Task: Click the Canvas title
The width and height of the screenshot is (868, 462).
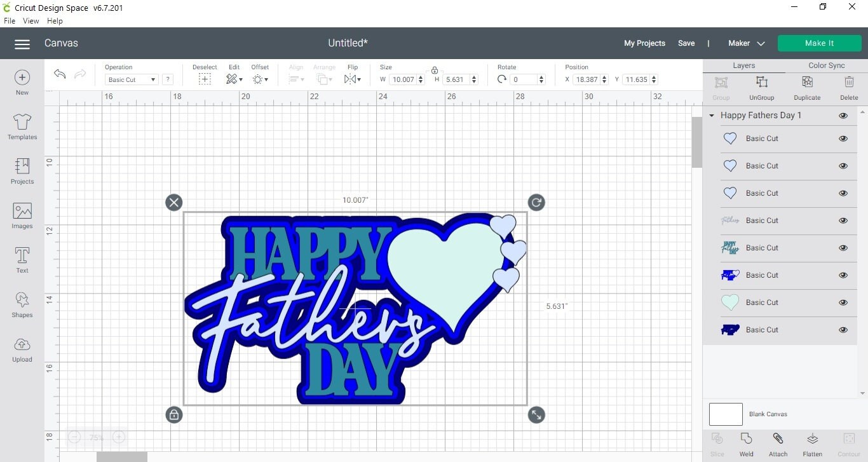Action: pyautogui.click(x=61, y=43)
